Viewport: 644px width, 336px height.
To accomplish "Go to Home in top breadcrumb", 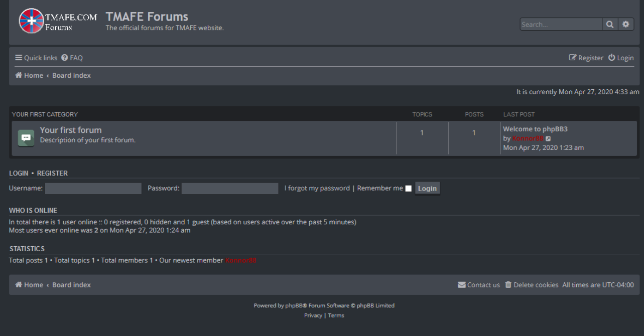I will [x=29, y=75].
